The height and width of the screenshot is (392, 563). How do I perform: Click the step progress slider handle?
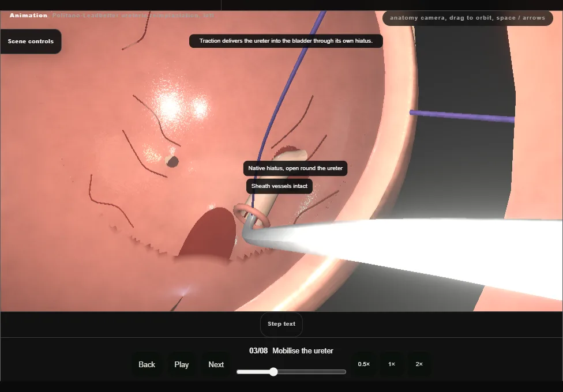(273, 372)
